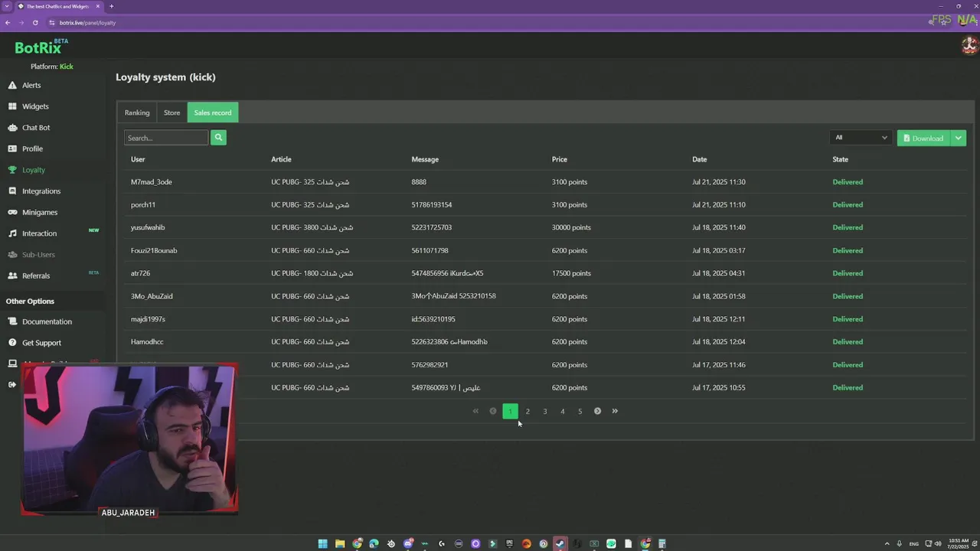Click the botrix.live address bar URL
Screen dimensions: 980x551
(87, 22)
